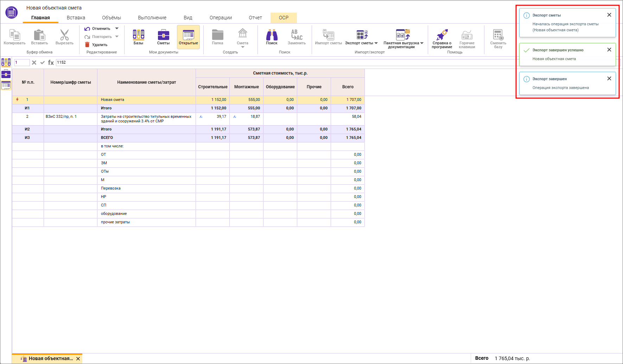Click the app logo in top-left corner
The height and width of the screenshot is (364, 623).
point(11,13)
